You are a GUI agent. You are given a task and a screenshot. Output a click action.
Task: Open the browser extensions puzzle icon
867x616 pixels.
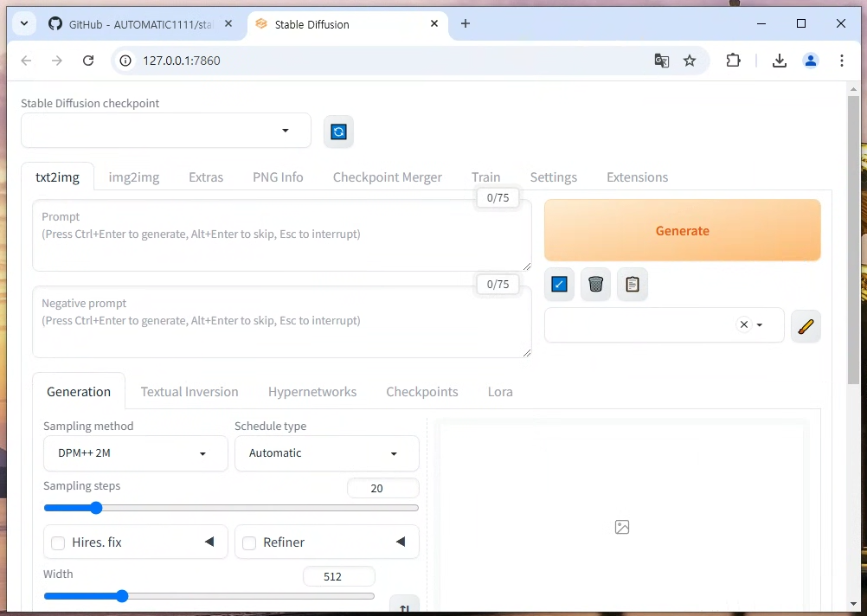pos(733,61)
